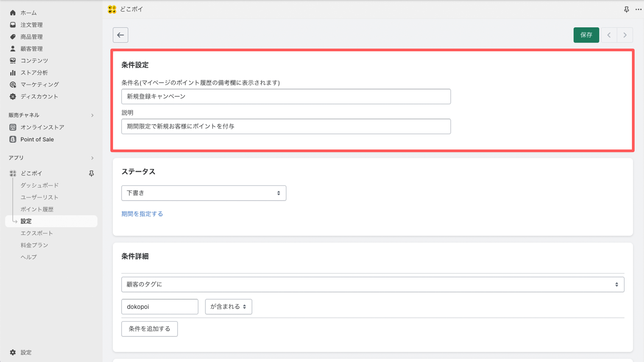Open the ステータス dropdown selector
The height and width of the screenshot is (362, 644).
pos(204,193)
